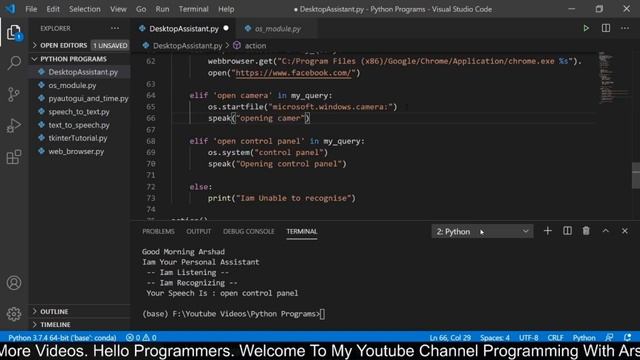This screenshot has width=640, height=360.
Task: Switch to the Output panel tab
Action: click(199, 231)
